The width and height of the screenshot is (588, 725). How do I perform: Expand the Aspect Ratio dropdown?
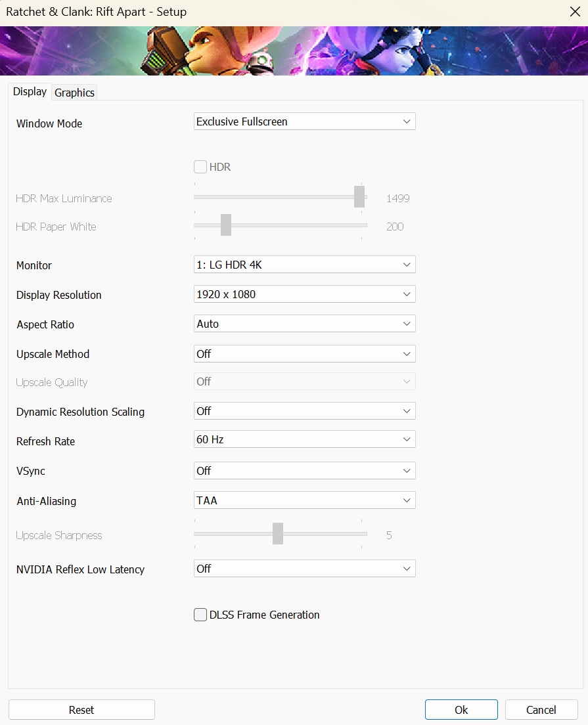tap(304, 324)
